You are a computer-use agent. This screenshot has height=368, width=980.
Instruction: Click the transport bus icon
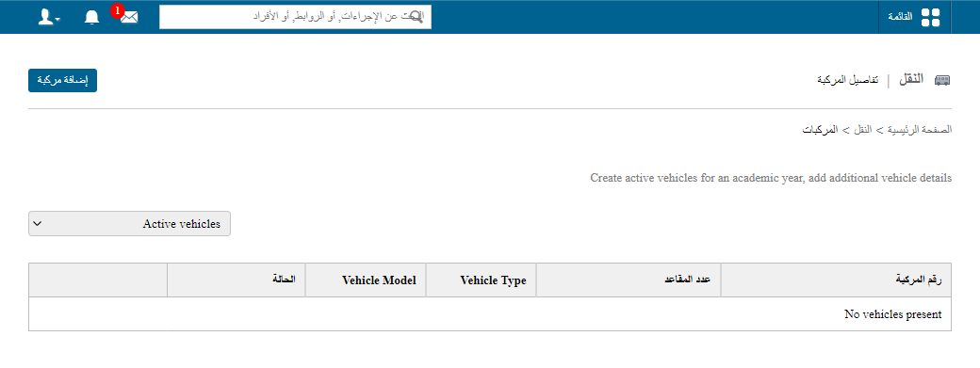pos(942,80)
